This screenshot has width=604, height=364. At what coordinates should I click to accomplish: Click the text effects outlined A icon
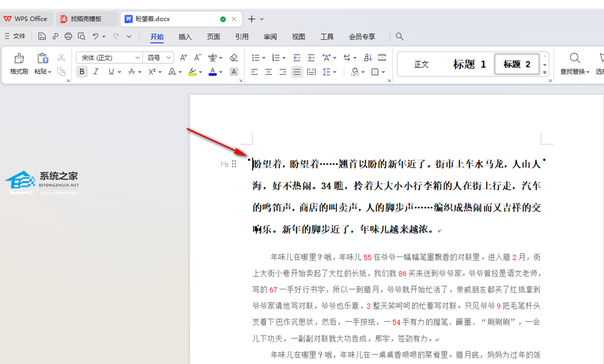(x=172, y=72)
